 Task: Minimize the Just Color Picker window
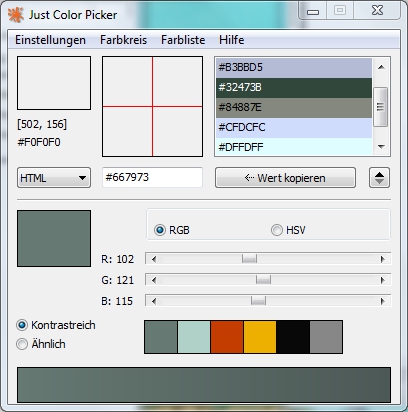point(313,12)
